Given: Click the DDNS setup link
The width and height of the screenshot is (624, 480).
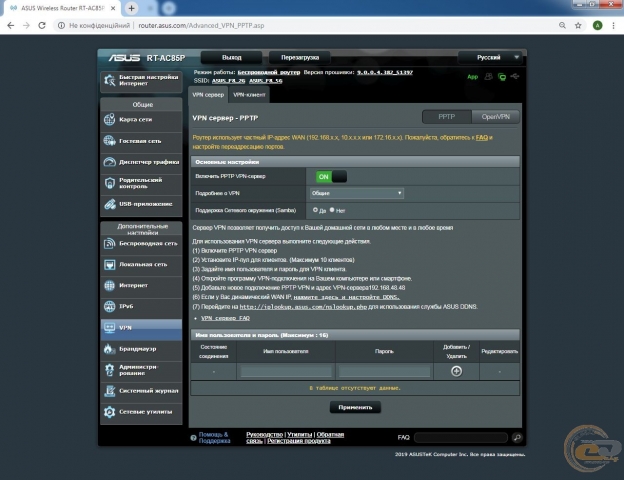Looking at the screenshot, I should [346, 297].
